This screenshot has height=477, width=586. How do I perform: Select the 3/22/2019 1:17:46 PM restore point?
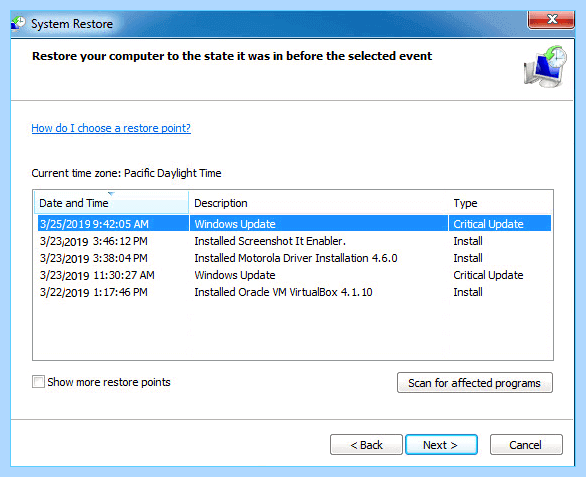tap(294, 292)
